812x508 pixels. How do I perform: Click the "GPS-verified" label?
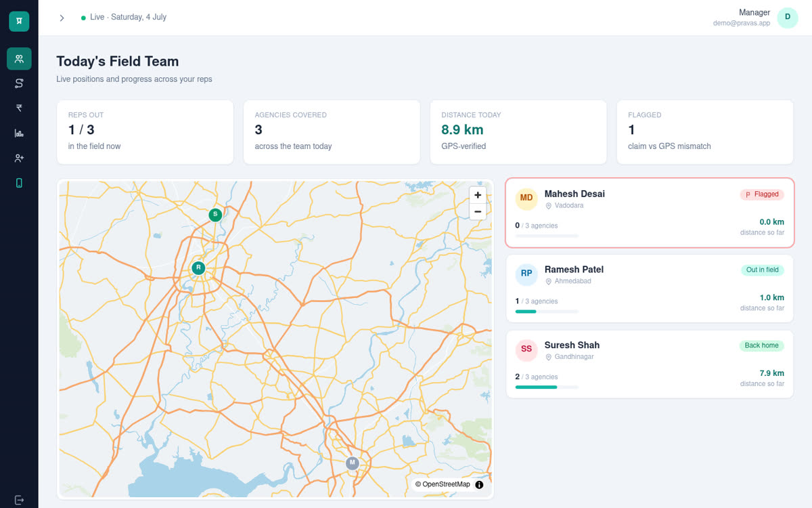click(464, 146)
